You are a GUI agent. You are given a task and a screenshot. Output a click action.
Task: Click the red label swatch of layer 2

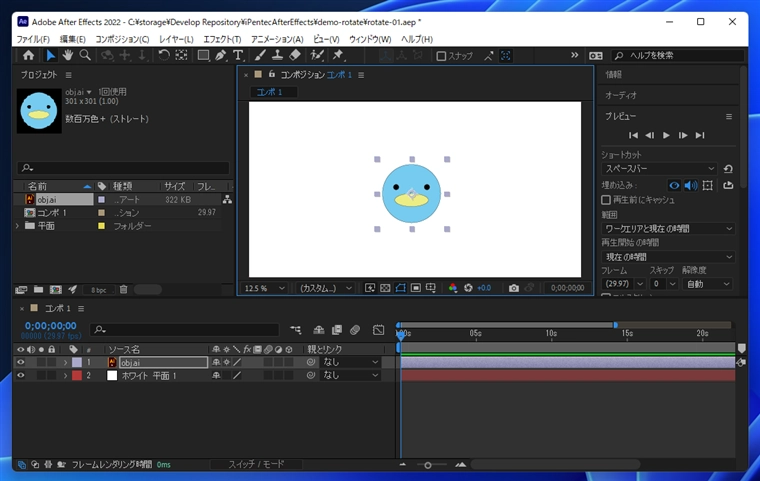(77, 375)
